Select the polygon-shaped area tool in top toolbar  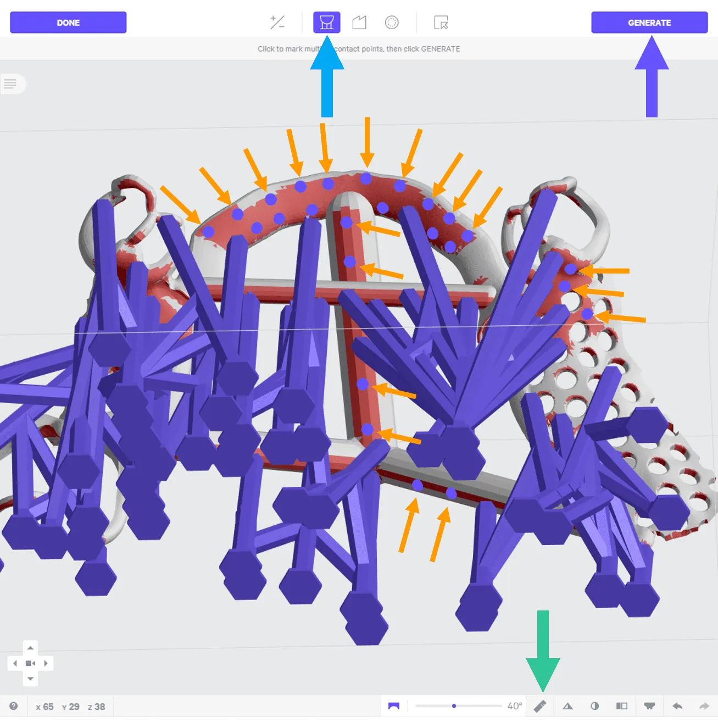pos(359,23)
